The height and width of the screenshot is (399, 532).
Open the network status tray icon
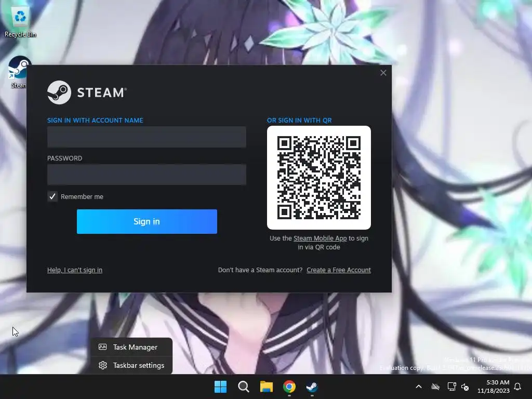tap(451, 387)
